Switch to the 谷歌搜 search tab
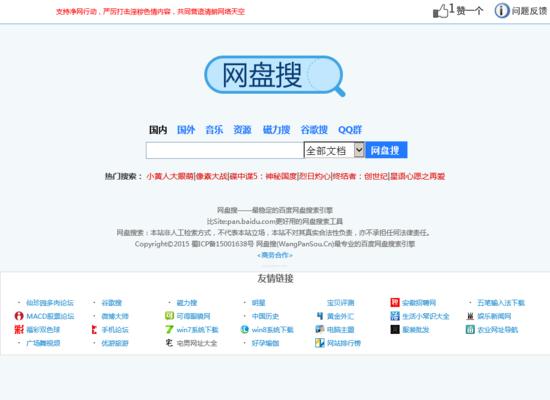The width and height of the screenshot is (550, 400). pyautogui.click(x=314, y=130)
